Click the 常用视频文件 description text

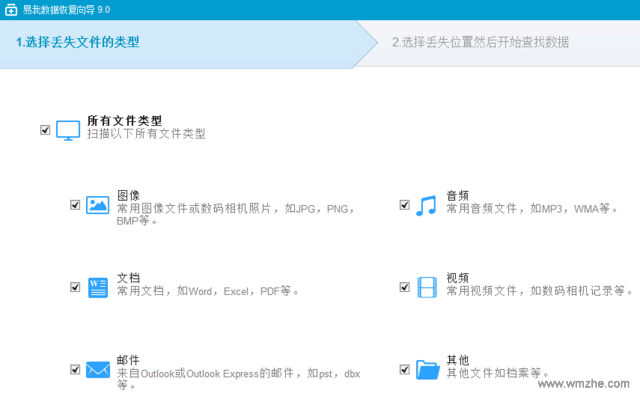[x=540, y=291]
